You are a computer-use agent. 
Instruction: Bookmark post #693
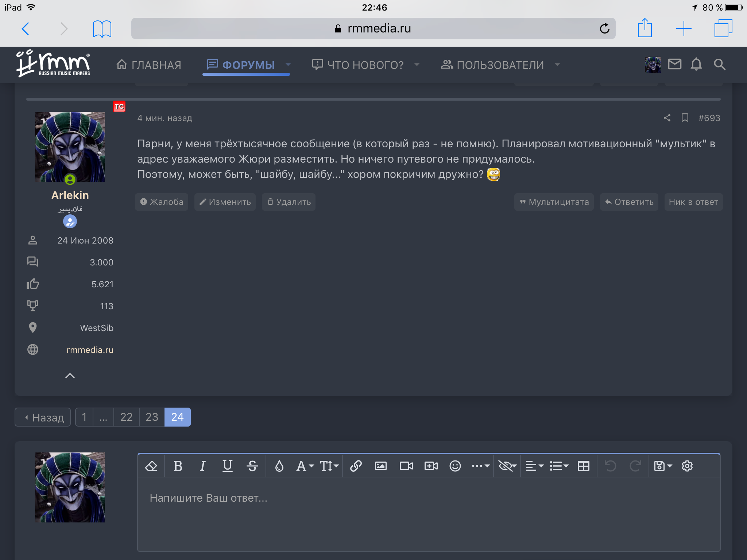point(685,118)
